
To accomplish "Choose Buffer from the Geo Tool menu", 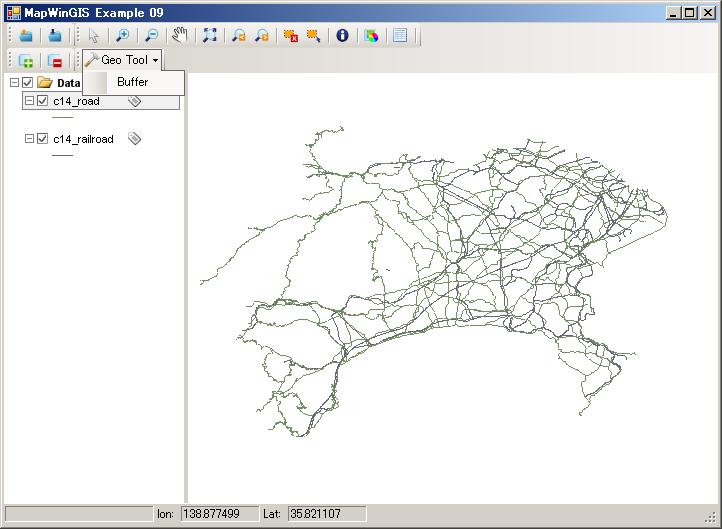I will pyautogui.click(x=132, y=82).
